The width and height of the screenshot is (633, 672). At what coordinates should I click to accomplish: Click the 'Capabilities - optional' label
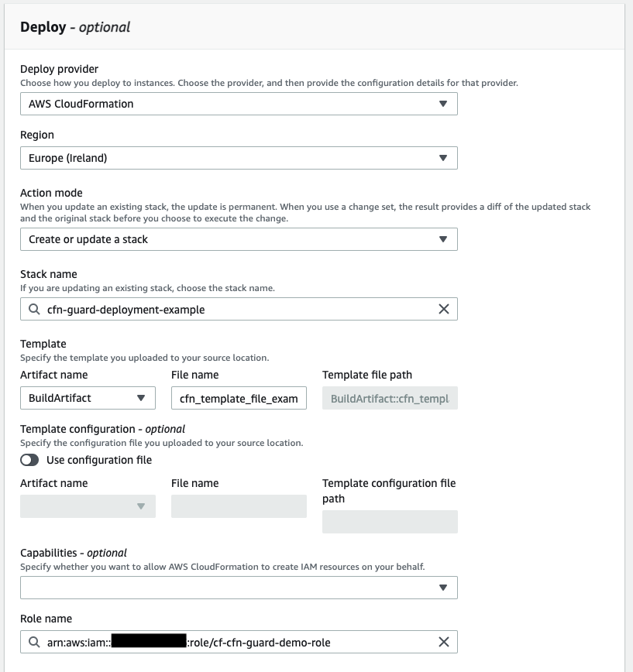coord(74,553)
